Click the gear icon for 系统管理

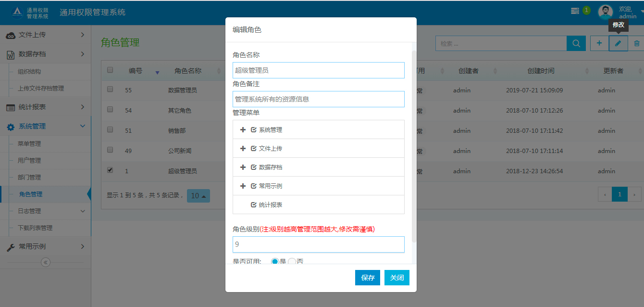click(x=11, y=127)
